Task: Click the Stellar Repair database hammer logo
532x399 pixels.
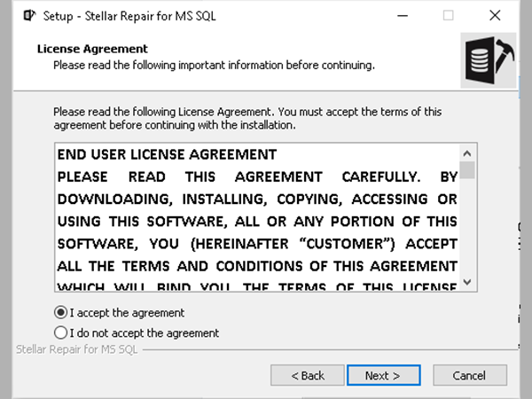Action: tap(489, 60)
